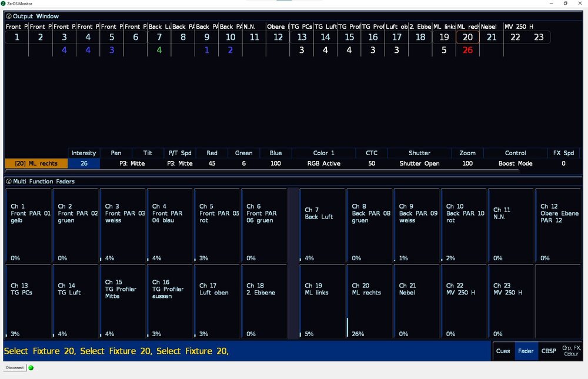Click the Color 1 value RGB Active
Image resolution: width=588 pixels, height=379 pixels.
[323, 163]
